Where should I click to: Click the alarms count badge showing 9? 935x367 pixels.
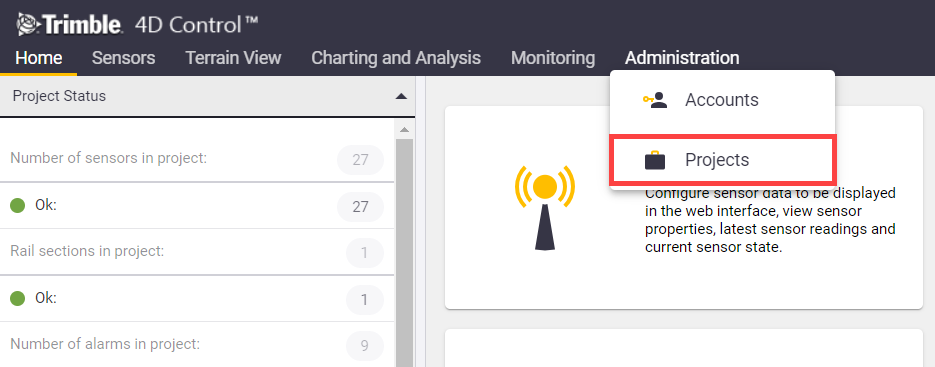[364, 345]
